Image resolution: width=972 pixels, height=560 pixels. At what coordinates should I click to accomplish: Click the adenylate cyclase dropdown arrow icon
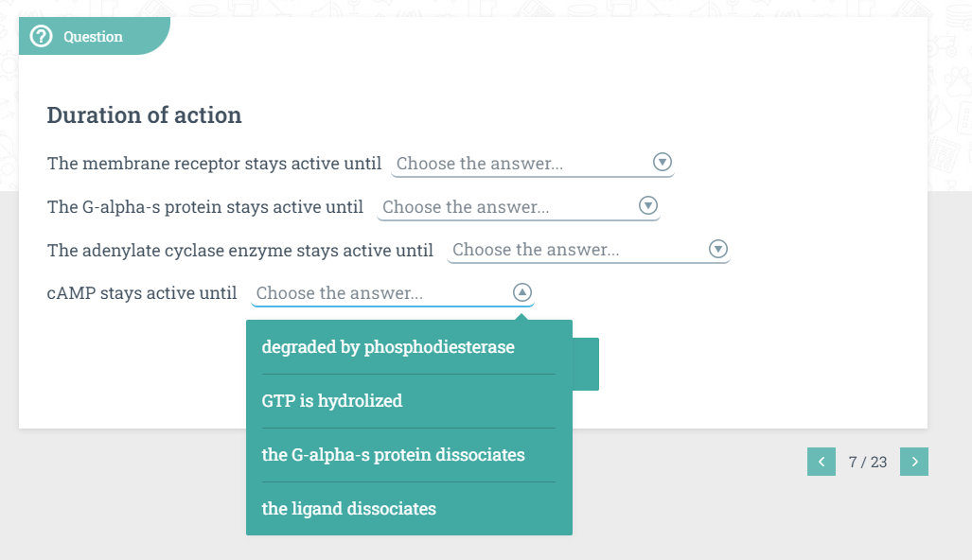click(x=718, y=249)
